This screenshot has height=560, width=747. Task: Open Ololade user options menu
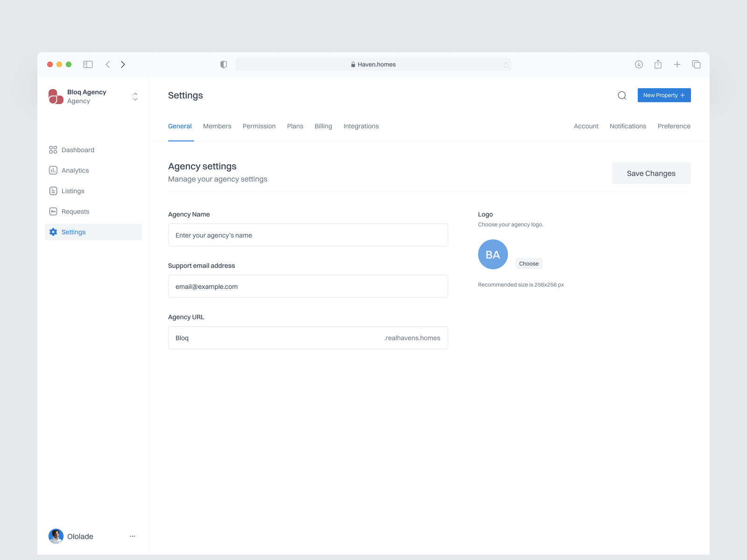tap(133, 536)
